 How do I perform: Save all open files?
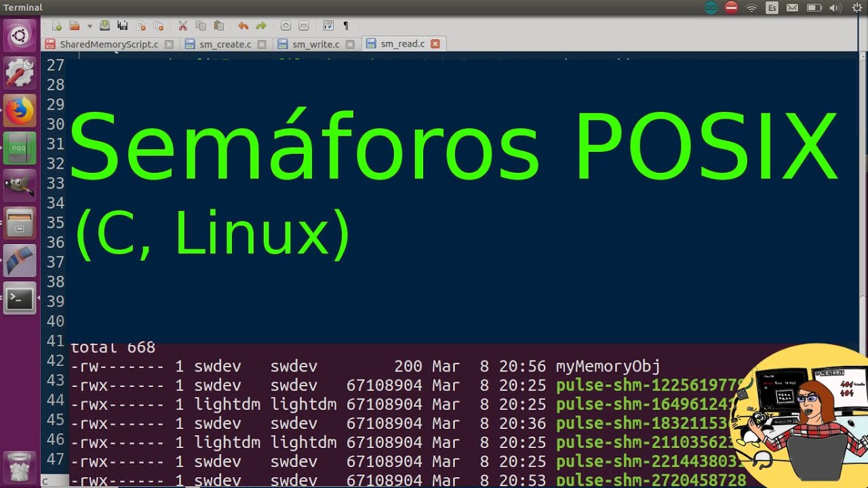(123, 26)
